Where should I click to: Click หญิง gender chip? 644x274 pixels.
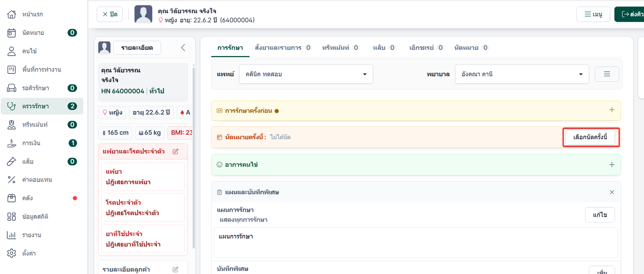tap(113, 112)
